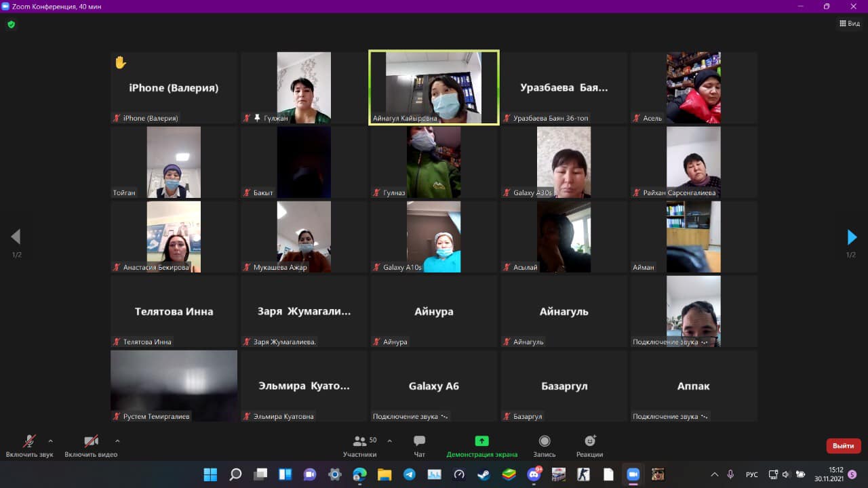The image size is (868, 488).
Task: Turn on camera with Включить видео
Action: click(91, 445)
